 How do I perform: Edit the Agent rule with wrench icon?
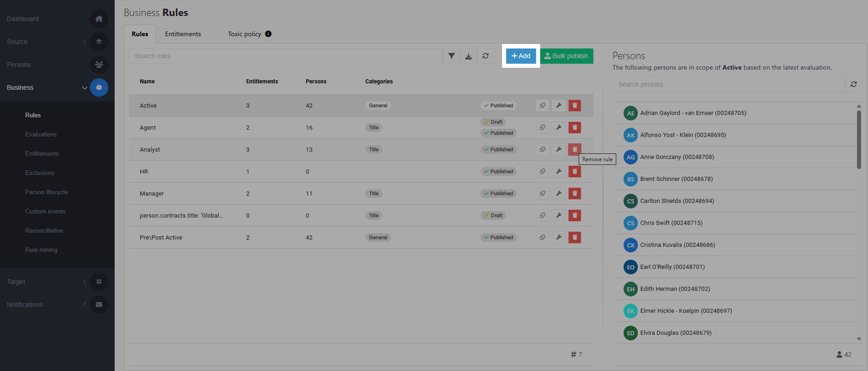point(559,127)
